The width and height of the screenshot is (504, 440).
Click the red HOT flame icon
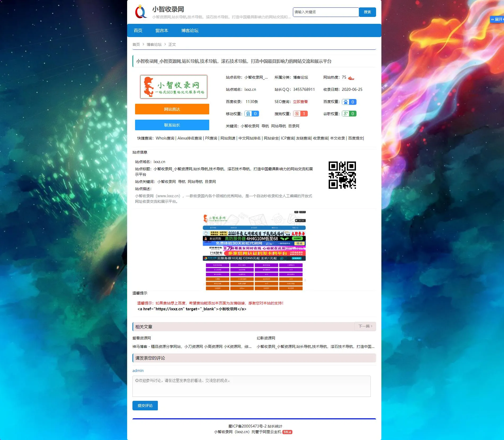point(351,78)
